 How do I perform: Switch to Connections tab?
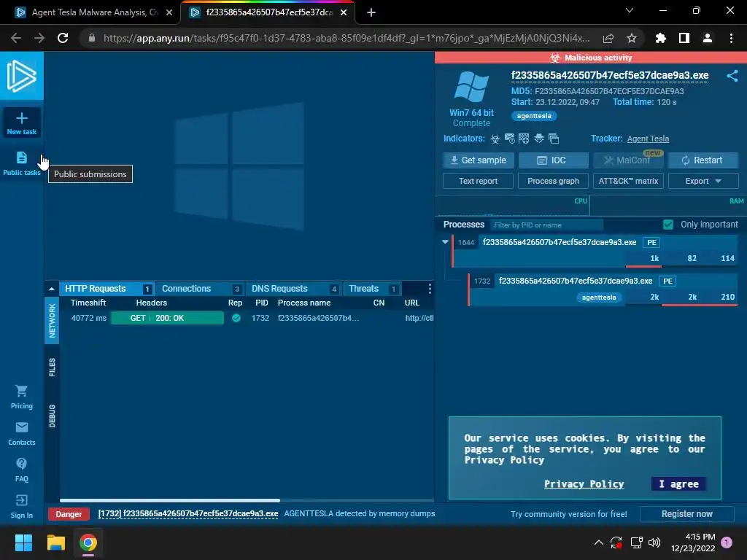click(201, 289)
